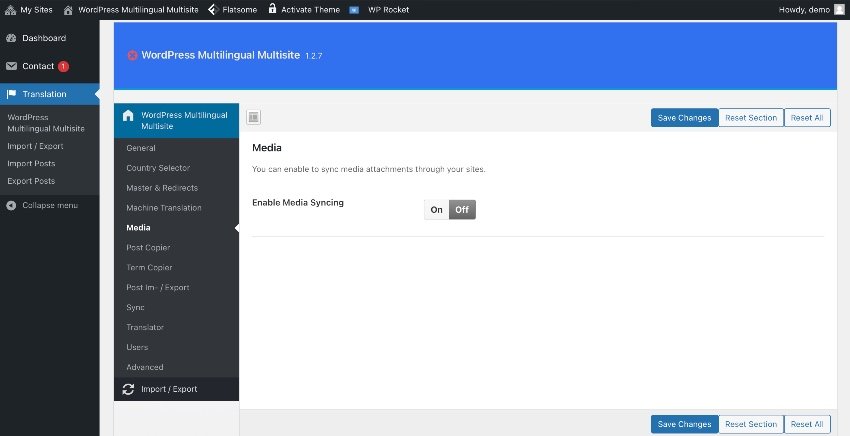This screenshot has height=436, width=850.
Task: Open Import Posts submenu item
Action: (31, 164)
